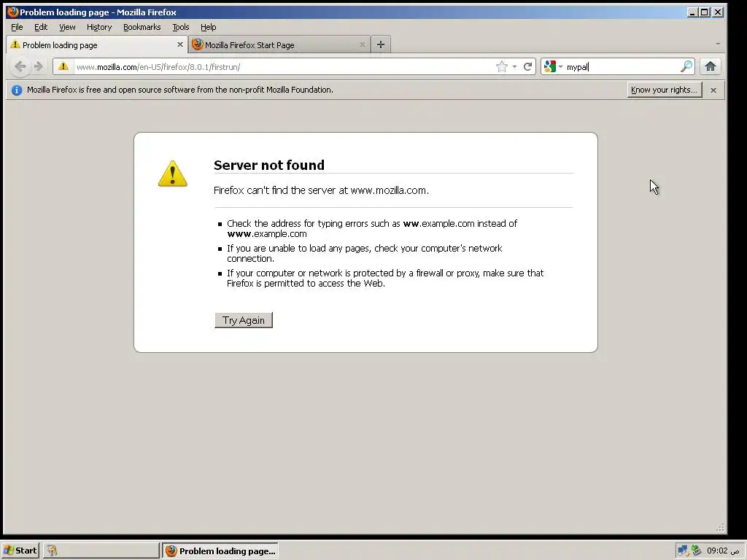
Task: Click the Mozilla Firefox is free notification text
Action: (179, 90)
